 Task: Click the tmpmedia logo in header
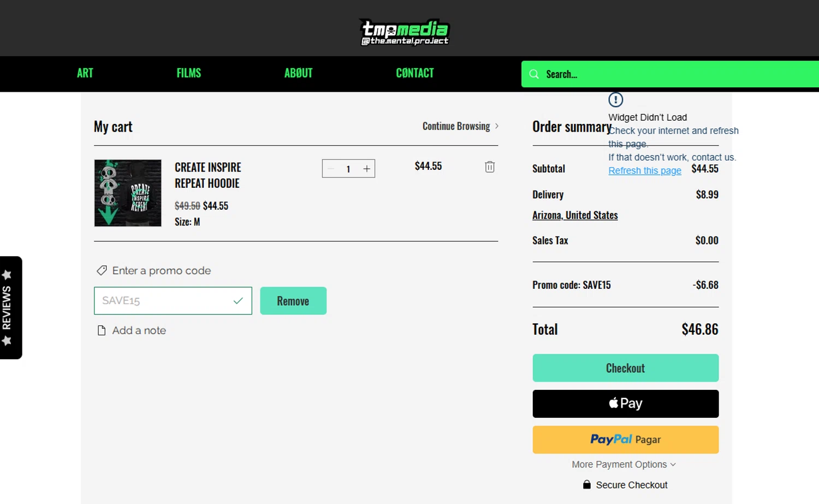[405, 32]
